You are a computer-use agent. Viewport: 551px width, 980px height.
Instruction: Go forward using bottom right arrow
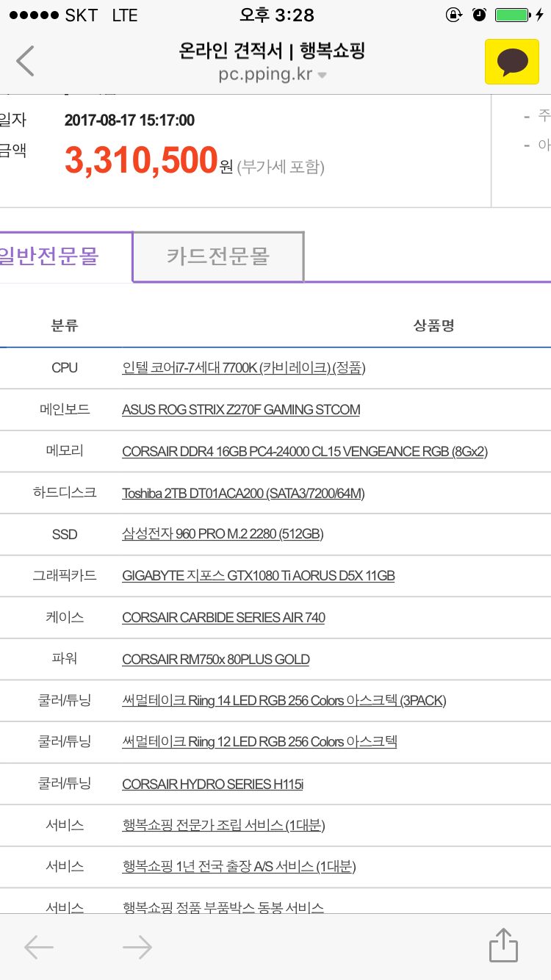(137, 947)
